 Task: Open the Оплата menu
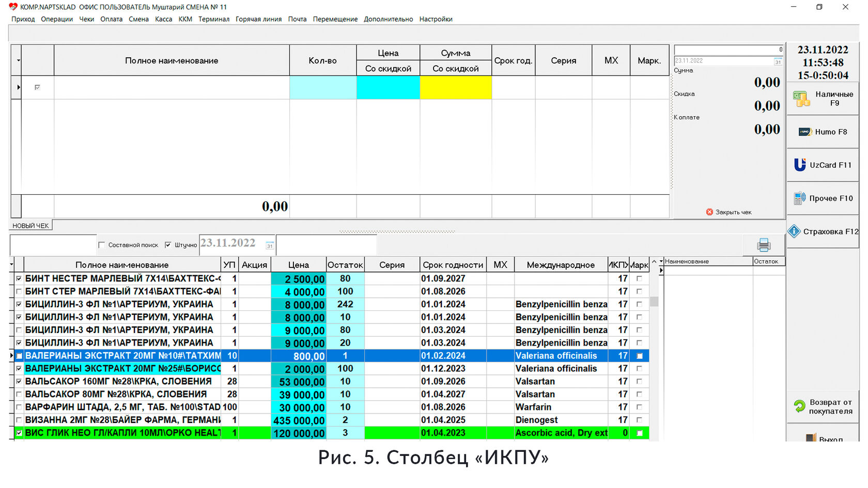pos(112,19)
